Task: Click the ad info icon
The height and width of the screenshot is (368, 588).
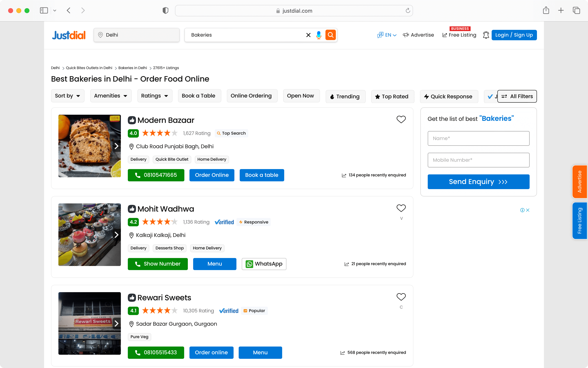Action: point(522,210)
